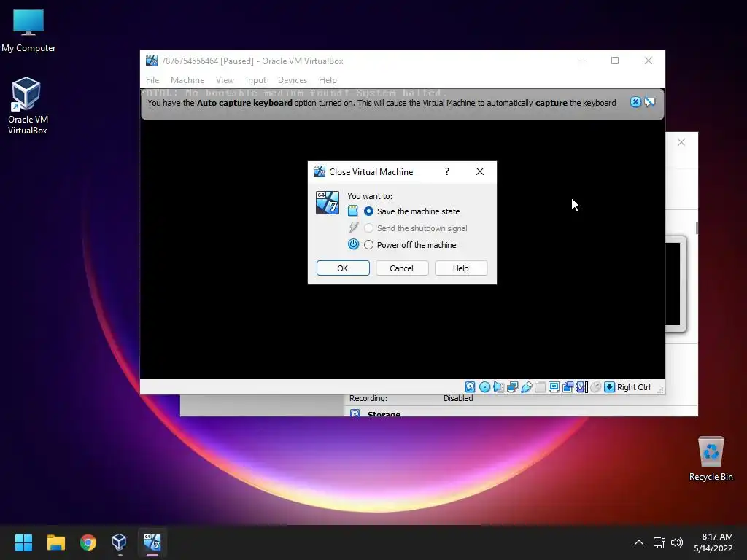Screen dimensions: 747x560
Task: Open My Computer desktop icon
Action: click(x=28, y=30)
